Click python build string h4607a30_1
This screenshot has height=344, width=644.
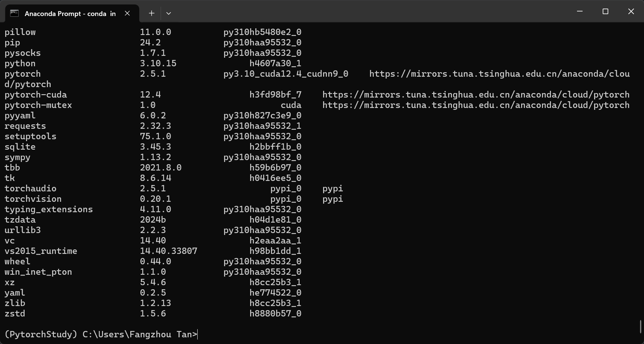tap(275, 63)
